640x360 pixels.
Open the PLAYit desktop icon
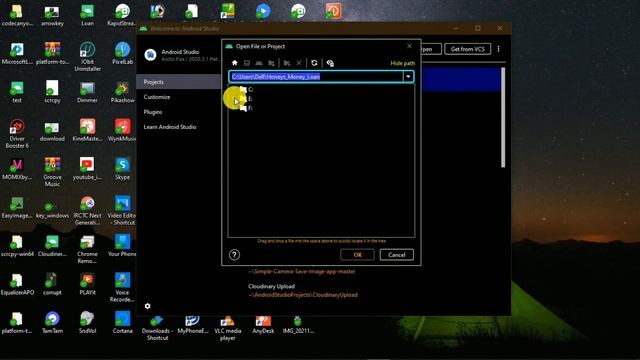[x=87, y=284]
